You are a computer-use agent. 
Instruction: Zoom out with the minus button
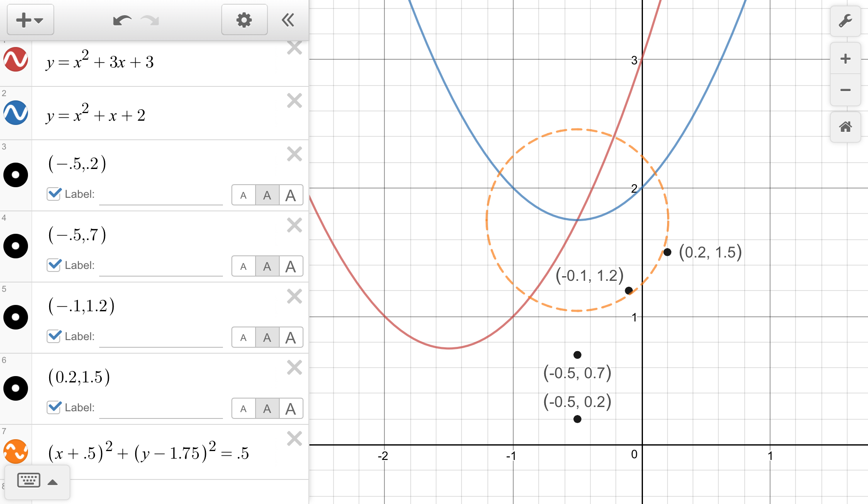(845, 90)
